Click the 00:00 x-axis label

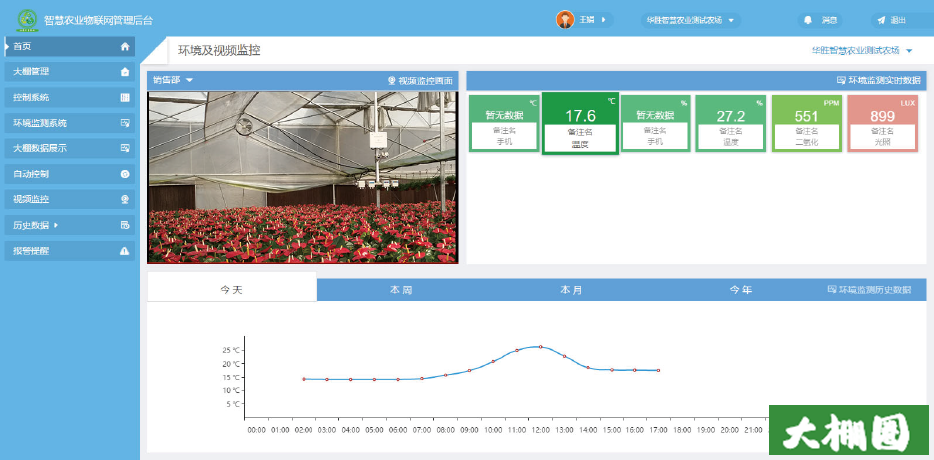pyautogui.click(x=256, y=430)
